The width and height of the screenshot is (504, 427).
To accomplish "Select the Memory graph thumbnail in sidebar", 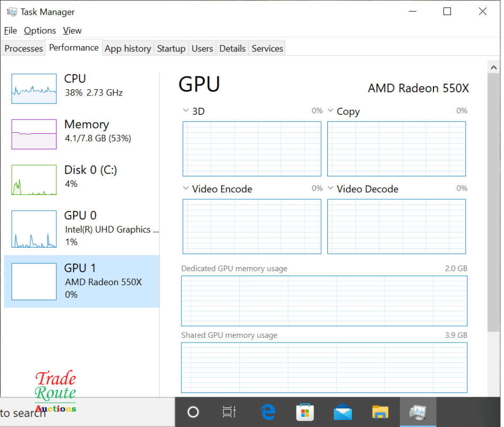I will click(34, 134).
